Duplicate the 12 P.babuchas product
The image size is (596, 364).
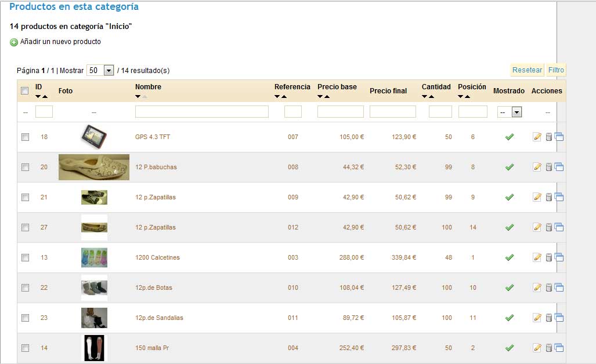tap(559, 166)
